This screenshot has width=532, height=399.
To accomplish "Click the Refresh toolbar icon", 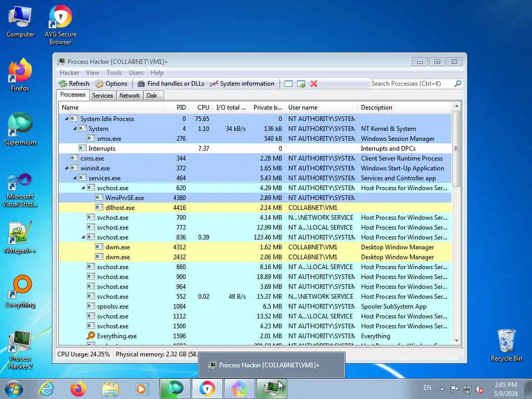I will (63, 84).
